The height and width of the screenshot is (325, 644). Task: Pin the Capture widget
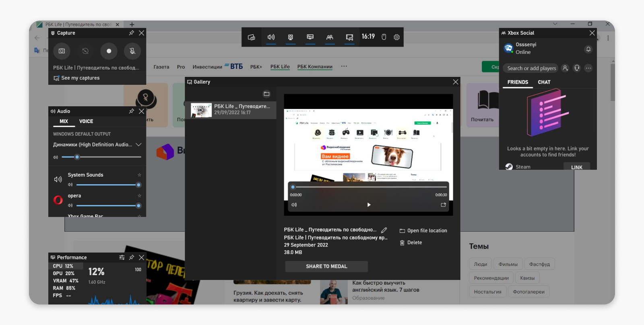click(132, 33)
